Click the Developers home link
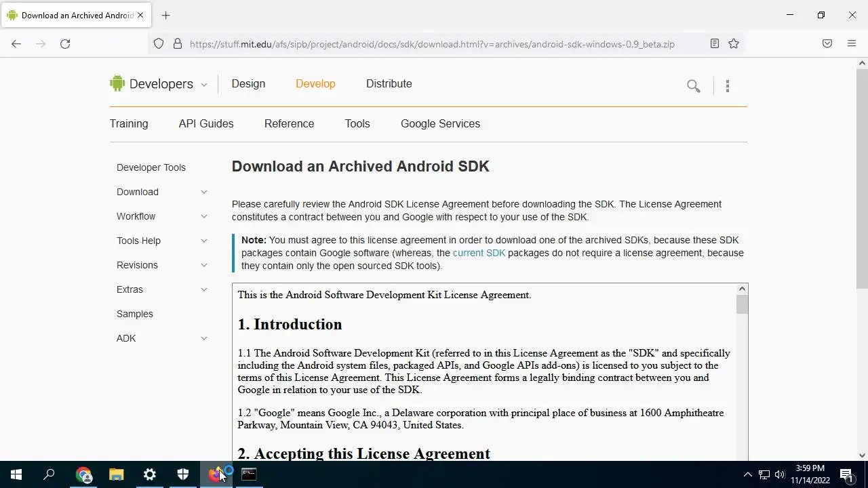The height and width of the screenshot is (488, 868). tap(161, 84)
